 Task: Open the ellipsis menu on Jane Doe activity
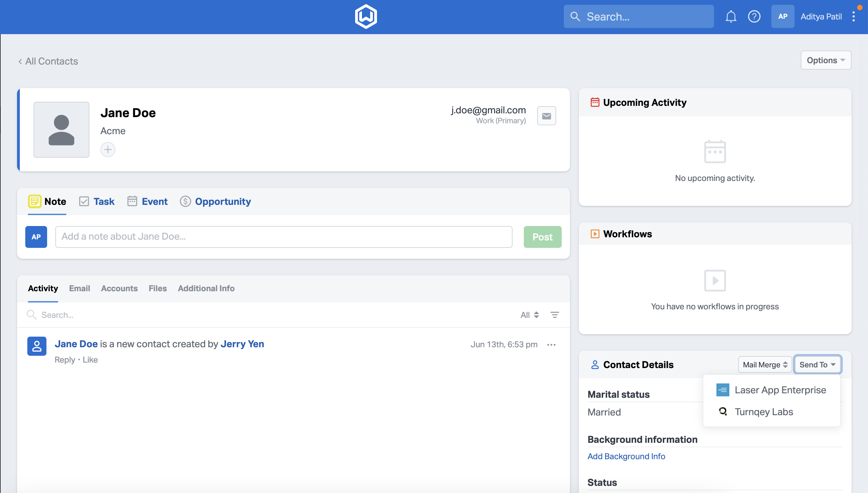coord(551,345)
